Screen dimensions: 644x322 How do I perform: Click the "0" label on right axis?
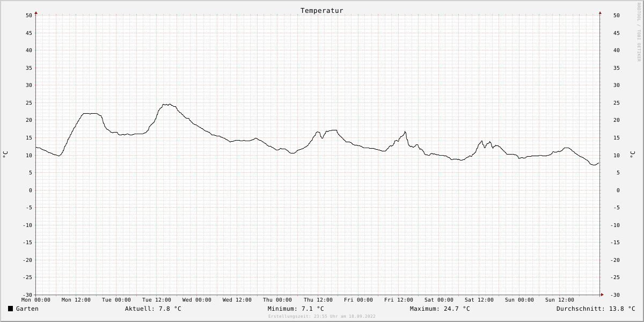pyautogui.click(x=618, y=191)
